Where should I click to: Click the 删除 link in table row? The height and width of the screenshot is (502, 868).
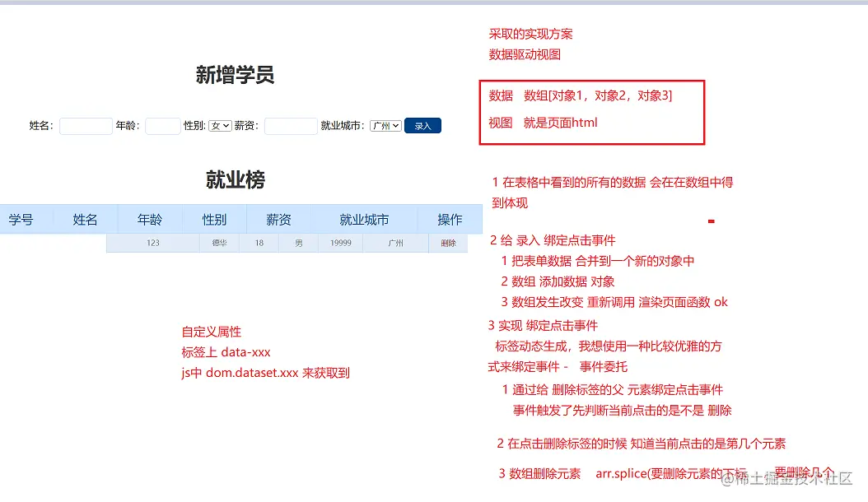pyautogui.click(x=448, y=243)
